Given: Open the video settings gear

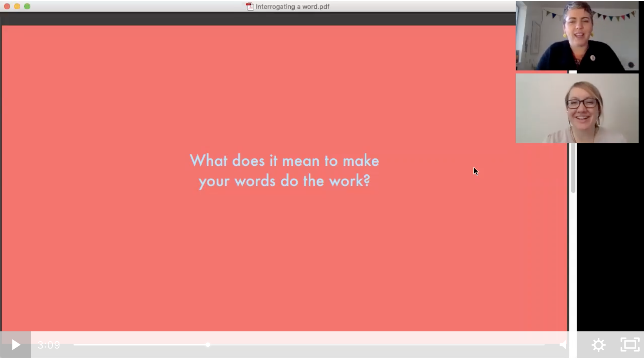Looking at the screenshot, I should click(x=599, y=345).
